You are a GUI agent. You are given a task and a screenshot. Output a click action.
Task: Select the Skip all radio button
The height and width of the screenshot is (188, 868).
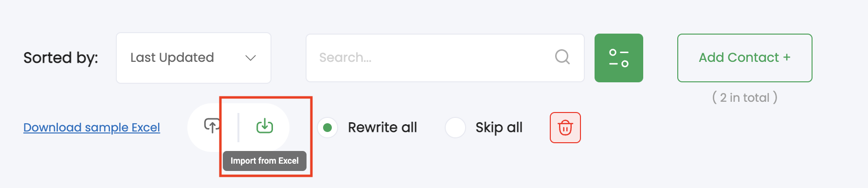coord(455,128)
